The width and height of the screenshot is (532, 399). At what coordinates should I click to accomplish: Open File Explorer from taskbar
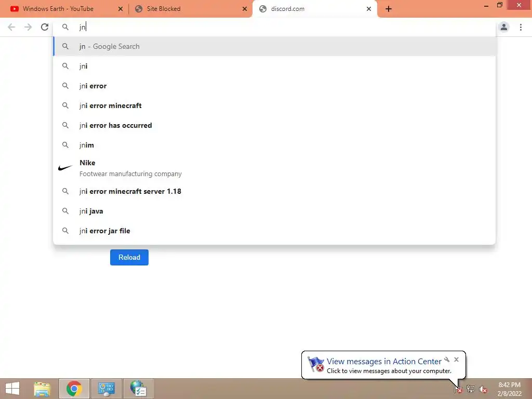pos(42,389)
